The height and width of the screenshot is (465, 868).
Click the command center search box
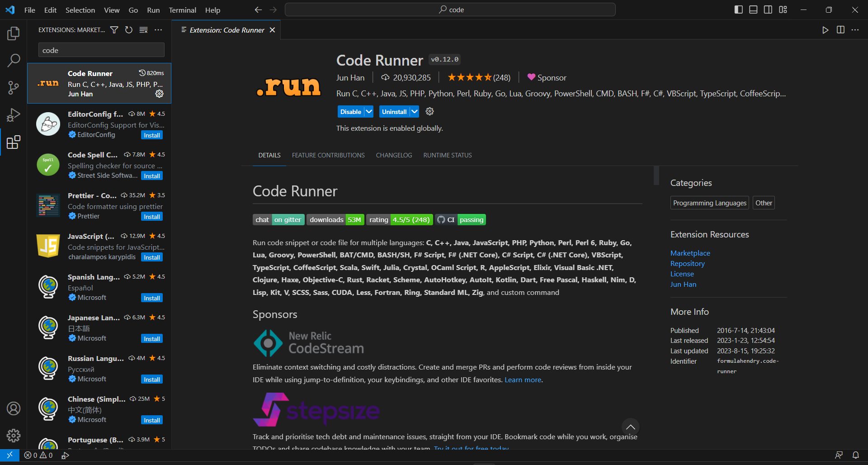point(450,9)
